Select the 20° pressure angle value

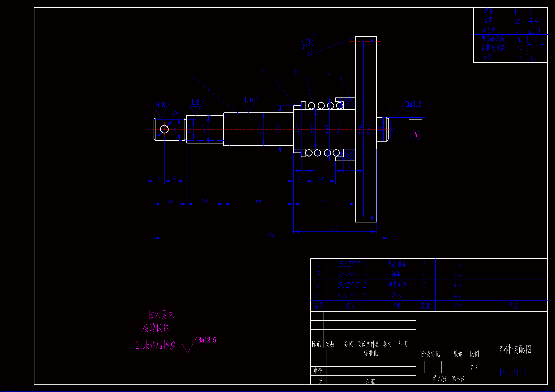536,30
